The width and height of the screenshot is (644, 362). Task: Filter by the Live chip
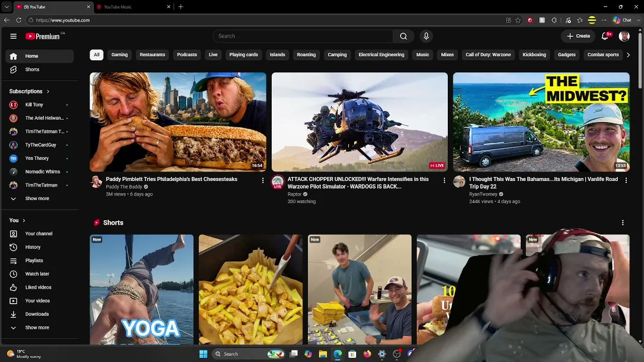(213, 55)
